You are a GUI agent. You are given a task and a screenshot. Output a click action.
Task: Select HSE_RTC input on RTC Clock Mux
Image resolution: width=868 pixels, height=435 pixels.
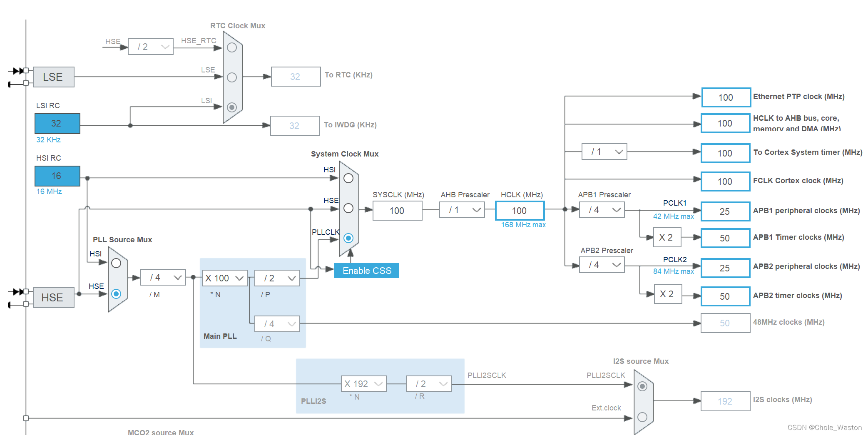click(232, 47)
